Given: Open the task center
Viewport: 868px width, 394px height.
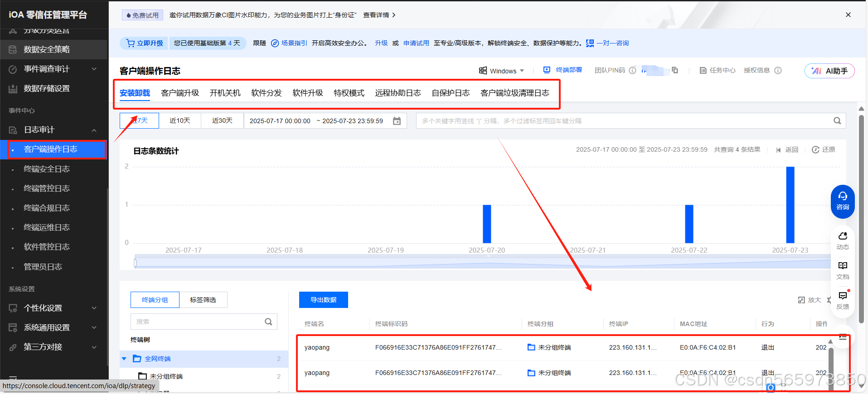Looking at the screenshot, I should tap(718, 70).
